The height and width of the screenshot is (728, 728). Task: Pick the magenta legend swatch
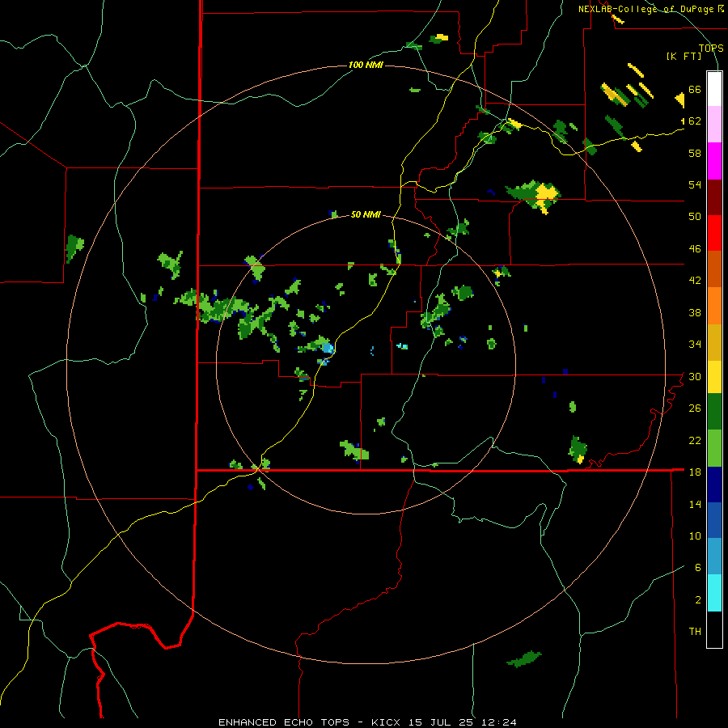pyautogui.click(x=714, y=161)
